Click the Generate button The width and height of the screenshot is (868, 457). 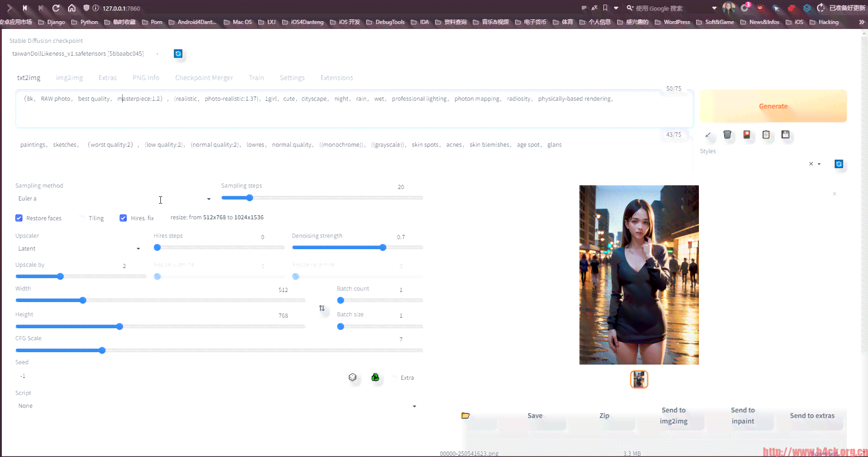coord(773,106)
